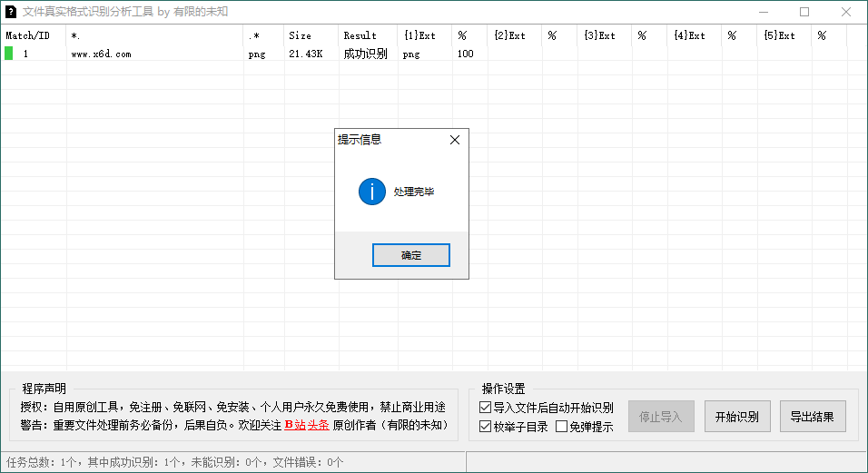Click the 开始识别 button
This screenshot has height=473, width=868.
point(737,417)
